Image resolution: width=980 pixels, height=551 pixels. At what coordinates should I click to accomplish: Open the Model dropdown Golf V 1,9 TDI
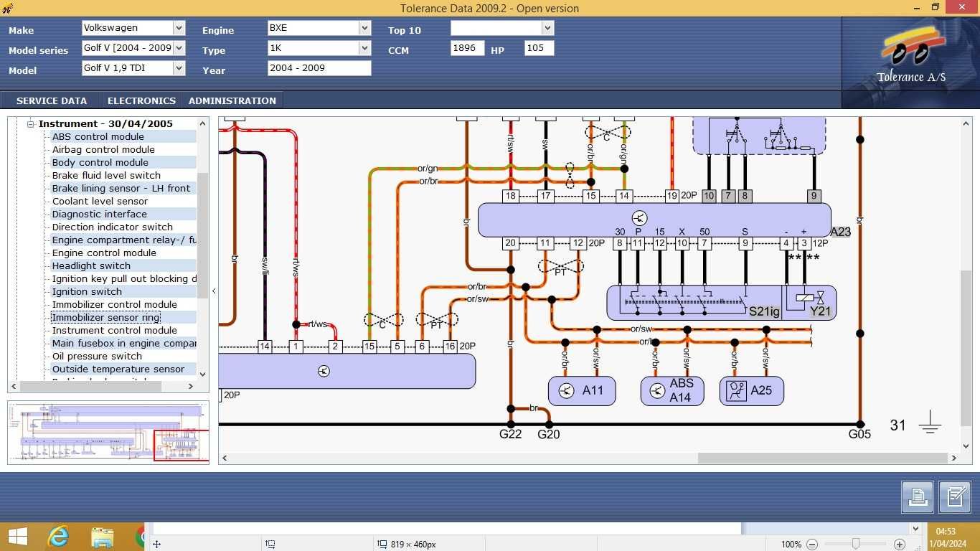(179, 68)
